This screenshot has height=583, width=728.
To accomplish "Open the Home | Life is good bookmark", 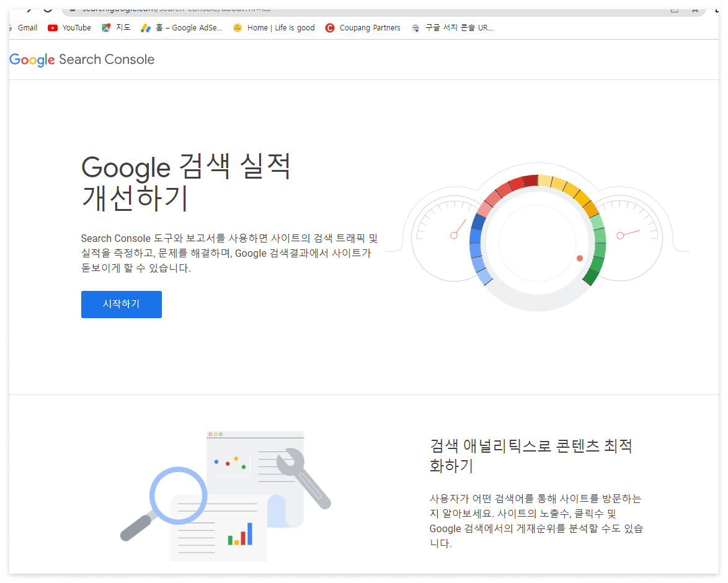I will coord(274,28).
